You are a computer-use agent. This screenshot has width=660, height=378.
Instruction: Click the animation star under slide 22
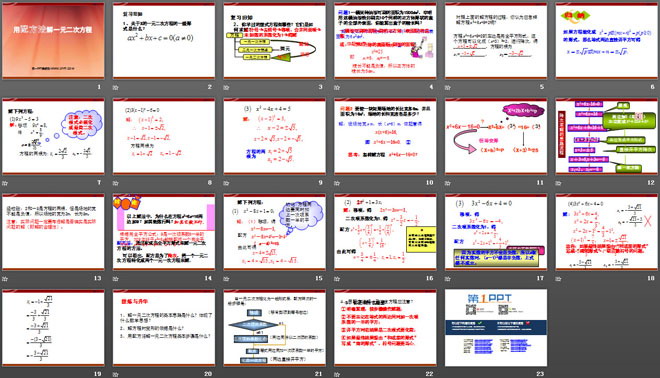[337, 374]
